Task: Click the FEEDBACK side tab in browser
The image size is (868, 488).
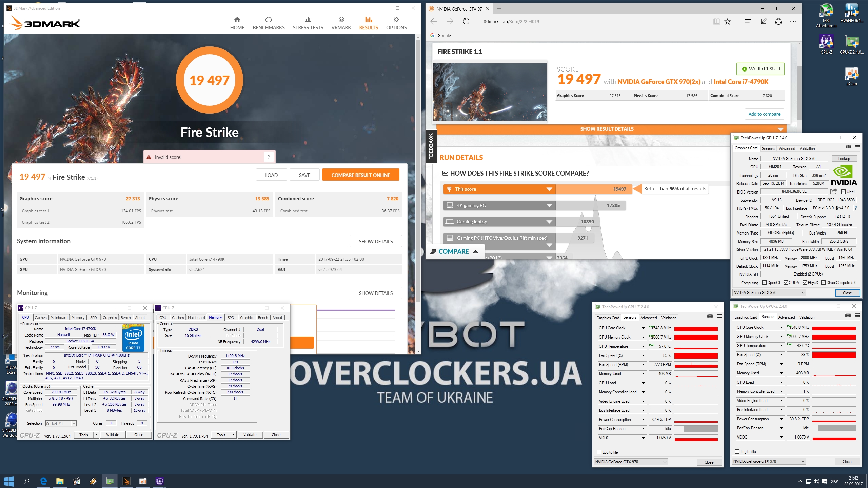Action: click(431, 146)
